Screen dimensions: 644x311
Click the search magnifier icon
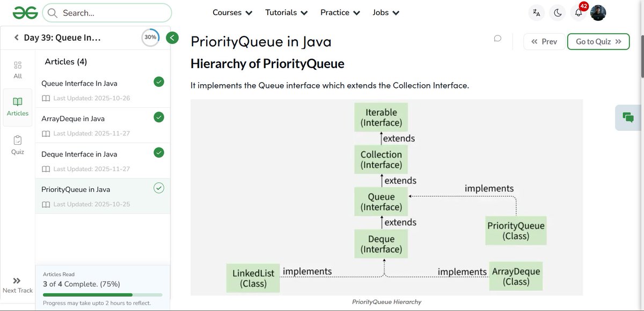[x=53, y=12]
